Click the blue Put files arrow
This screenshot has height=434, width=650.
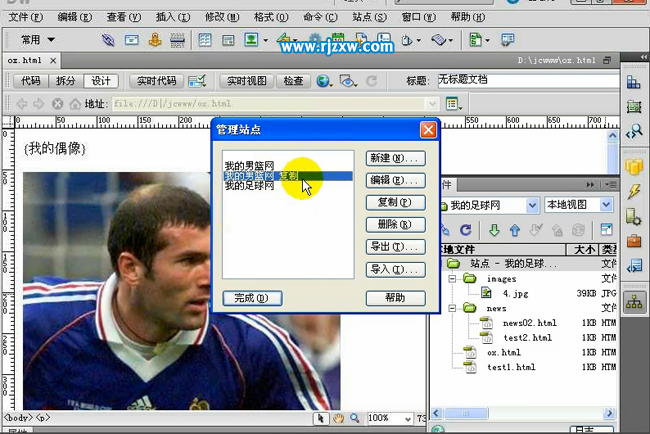(515, 230)
